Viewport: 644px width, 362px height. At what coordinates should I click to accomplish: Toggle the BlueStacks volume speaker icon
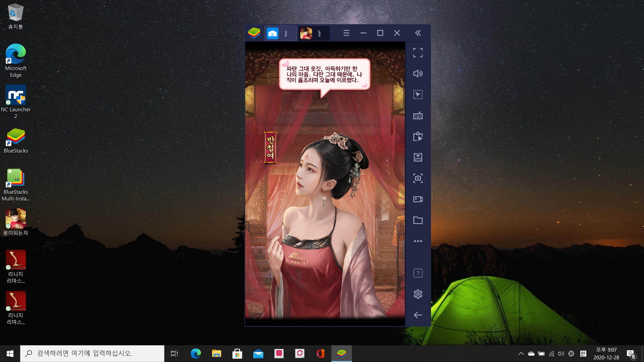418,74
